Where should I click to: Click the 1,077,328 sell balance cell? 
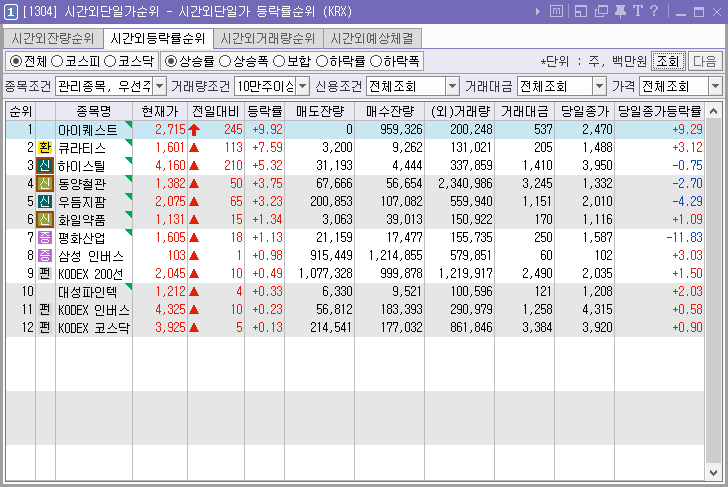coord(325,274)
